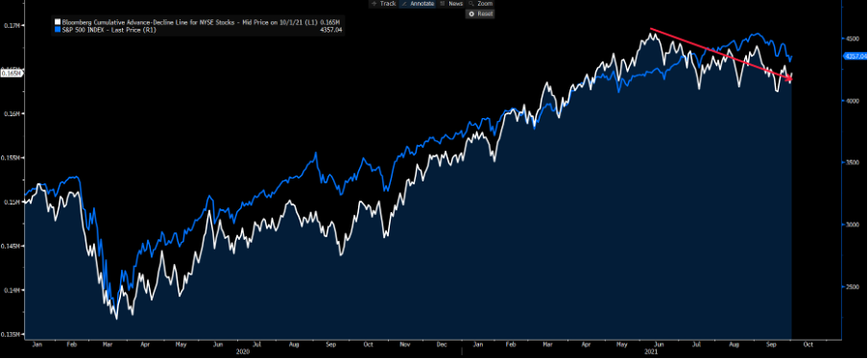This screenshot has width=868, height=359.
Task: Choose the Zoom magnifier tool
Action: [480, 3]
